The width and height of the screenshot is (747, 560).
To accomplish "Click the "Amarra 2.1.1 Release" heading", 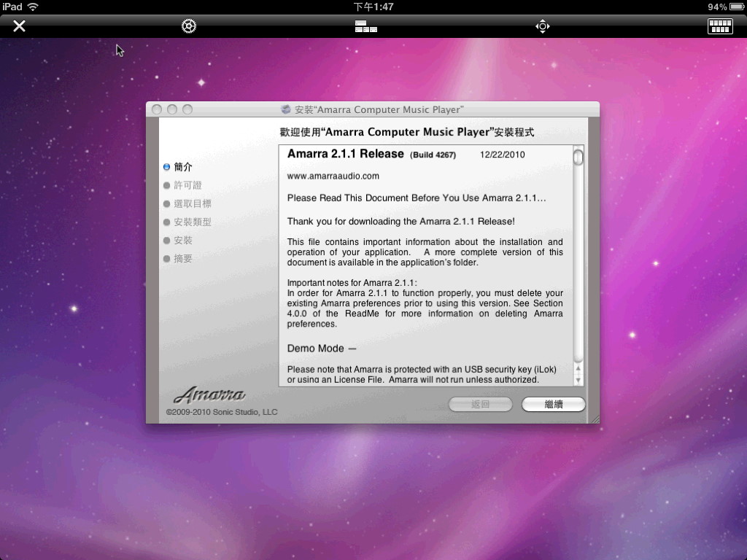I will 345,154.
